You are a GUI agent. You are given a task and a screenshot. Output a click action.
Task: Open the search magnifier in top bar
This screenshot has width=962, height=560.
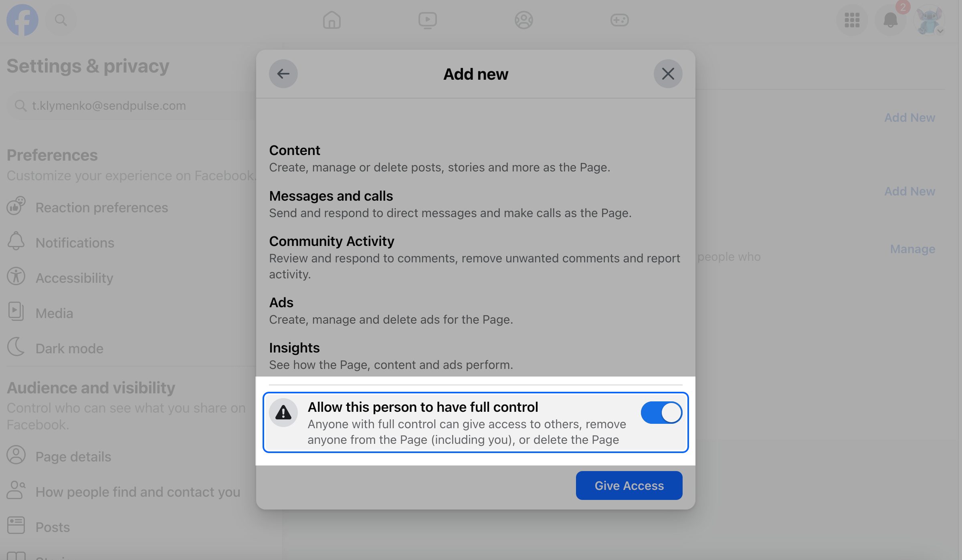tap(61, 20)
